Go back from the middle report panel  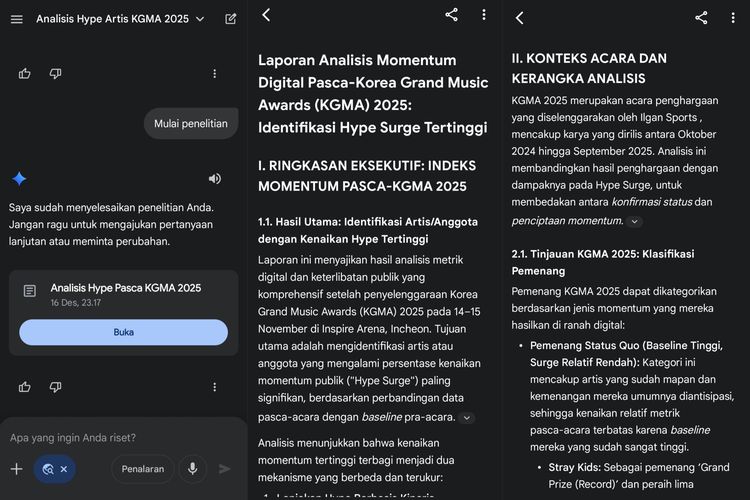tap(266, 15)
